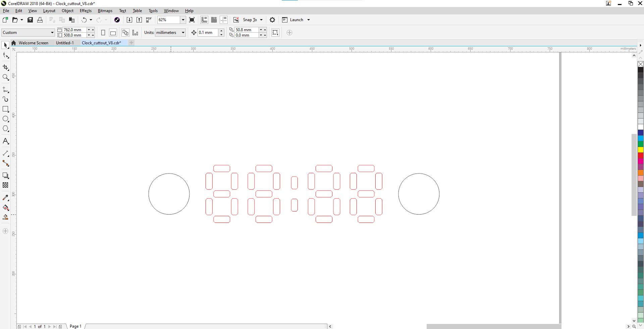Switch to the Untitled-1 tab
The image size is (644, 329).
tap(65, 43)
